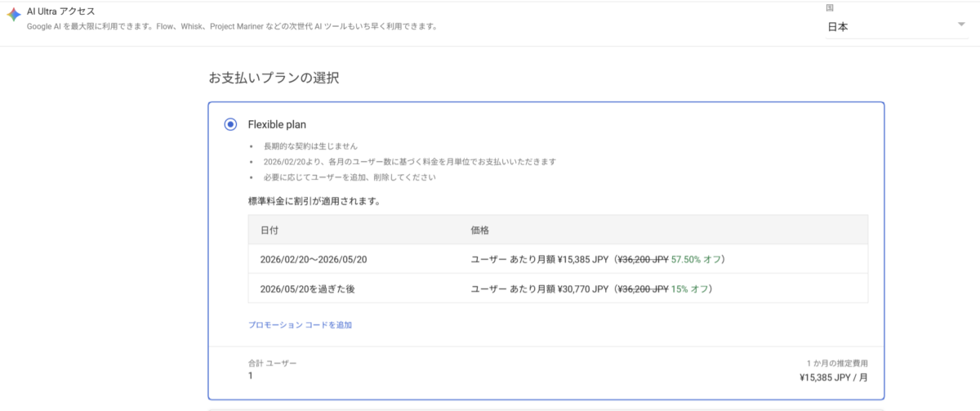Click the 日付 column header
Viewport: 980px width, 411px height.
[269, 230]
